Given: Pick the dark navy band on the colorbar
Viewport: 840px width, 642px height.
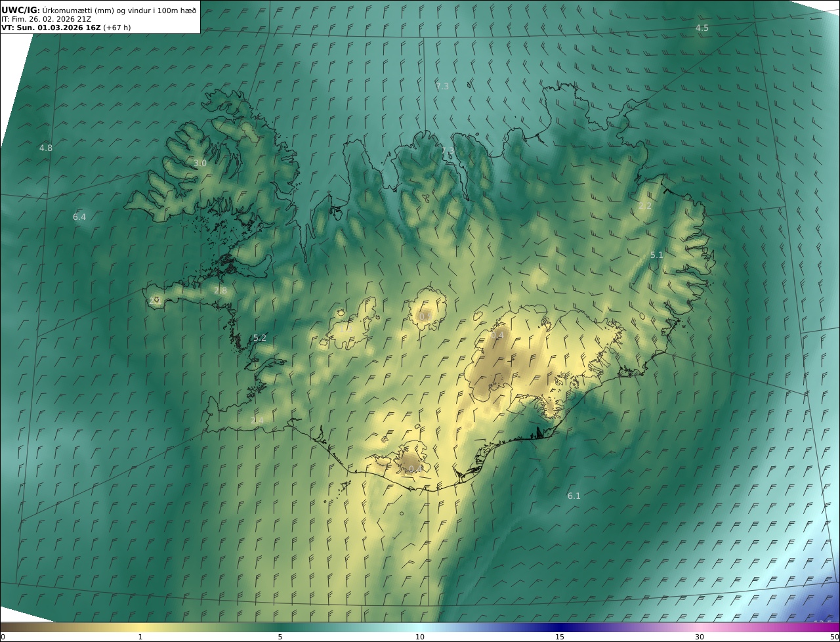Looking at the screenshot, I should 560,627.
